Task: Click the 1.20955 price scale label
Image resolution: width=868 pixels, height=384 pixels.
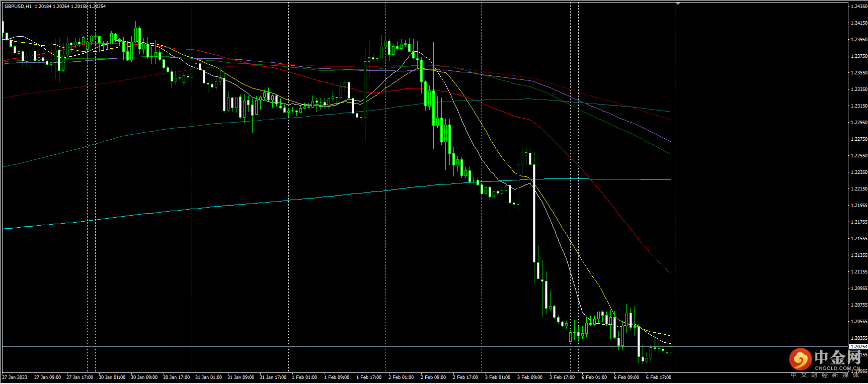Action: 858,289
